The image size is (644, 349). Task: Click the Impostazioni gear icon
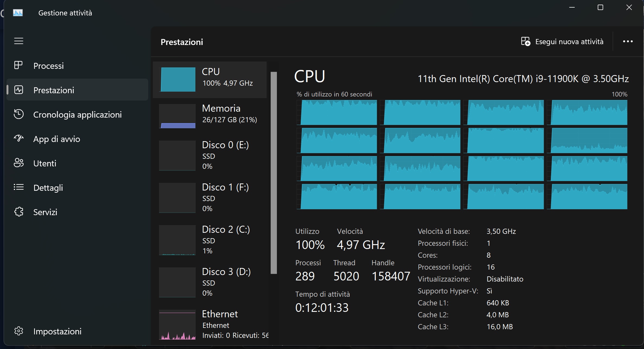tap(18, 331)
